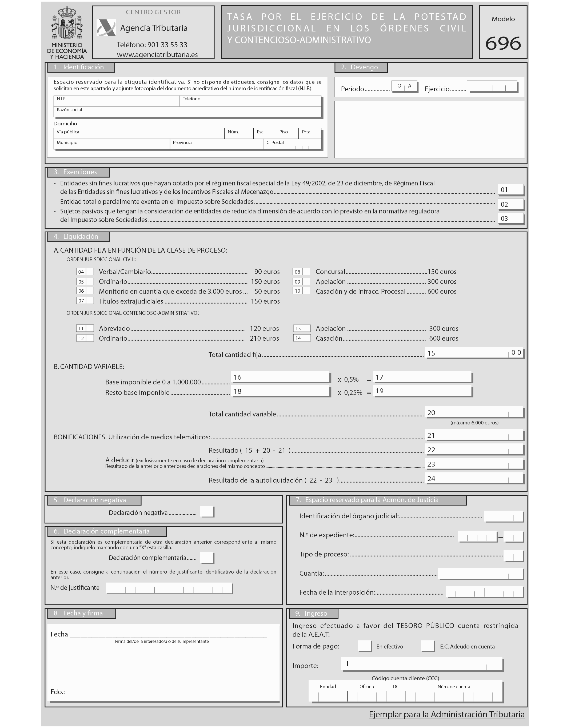
Task: Check box 14 Casación 600 euros
Action: click(x=307, y=338)
